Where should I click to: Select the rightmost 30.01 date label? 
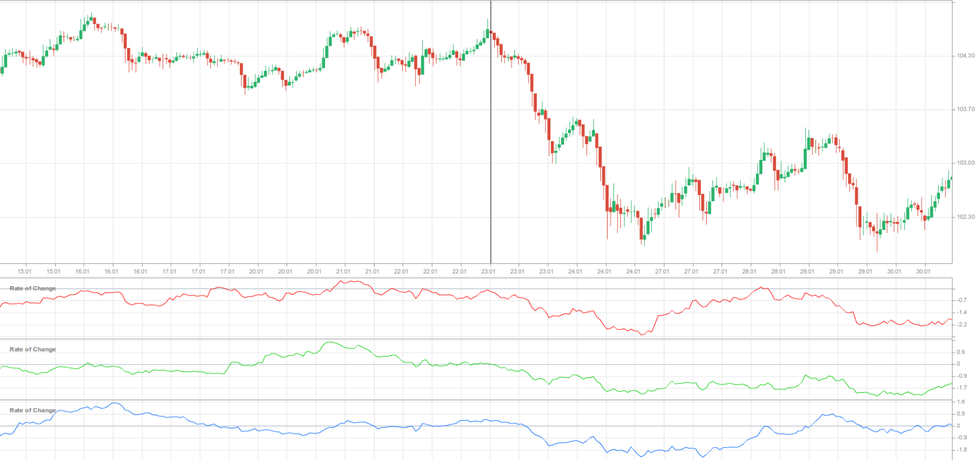[923, 271]
